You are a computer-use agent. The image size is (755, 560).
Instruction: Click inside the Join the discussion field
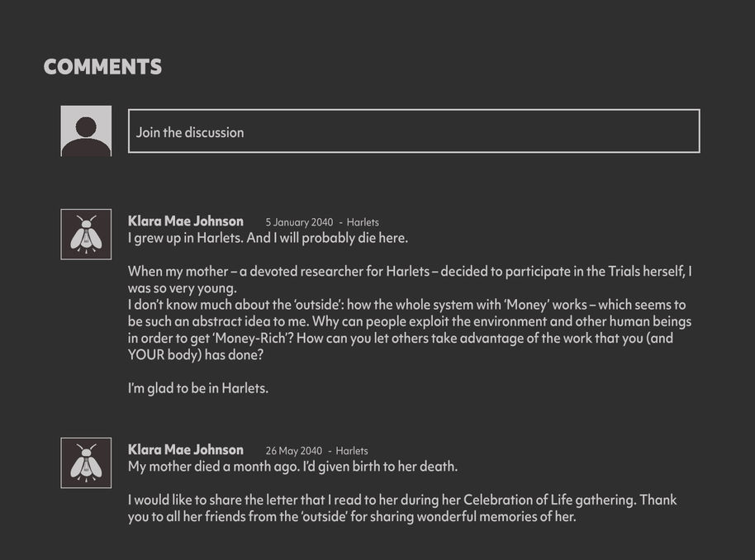pos(413,131)
